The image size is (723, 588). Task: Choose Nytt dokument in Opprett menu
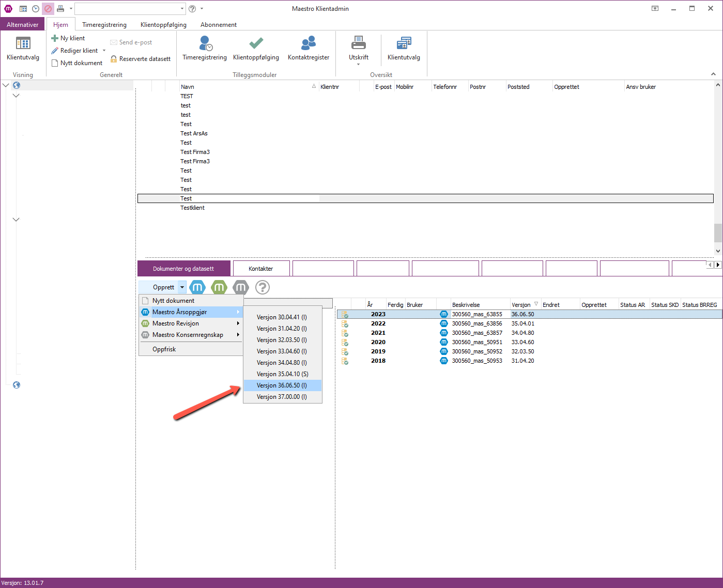click(191, 301)
